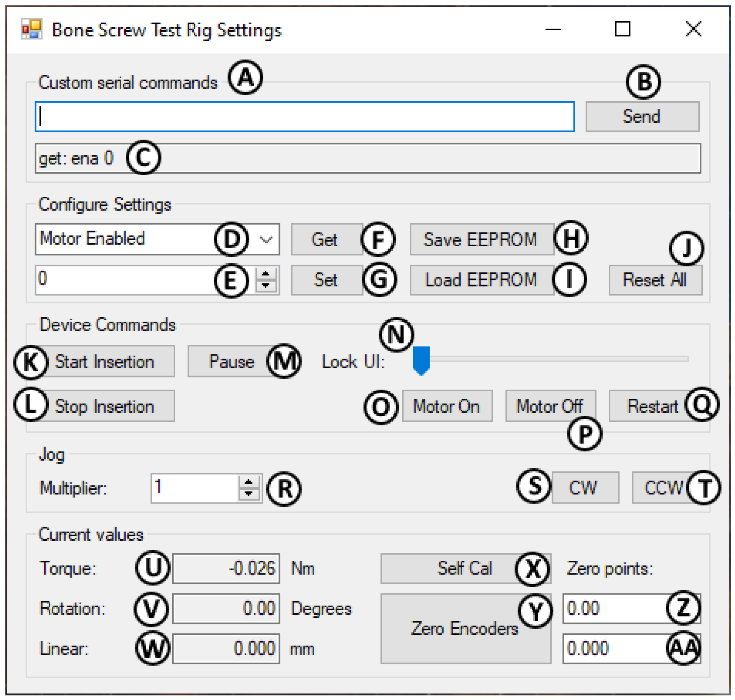Turn the motor off
Screen dimensions: 735x700
coord(549,406)
